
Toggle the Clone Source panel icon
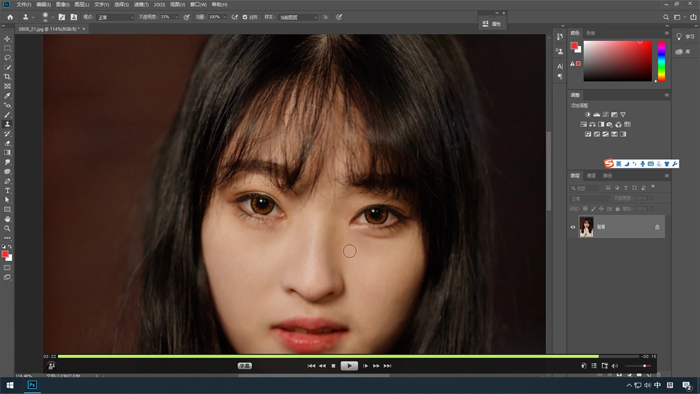click(x=74, y=17)
